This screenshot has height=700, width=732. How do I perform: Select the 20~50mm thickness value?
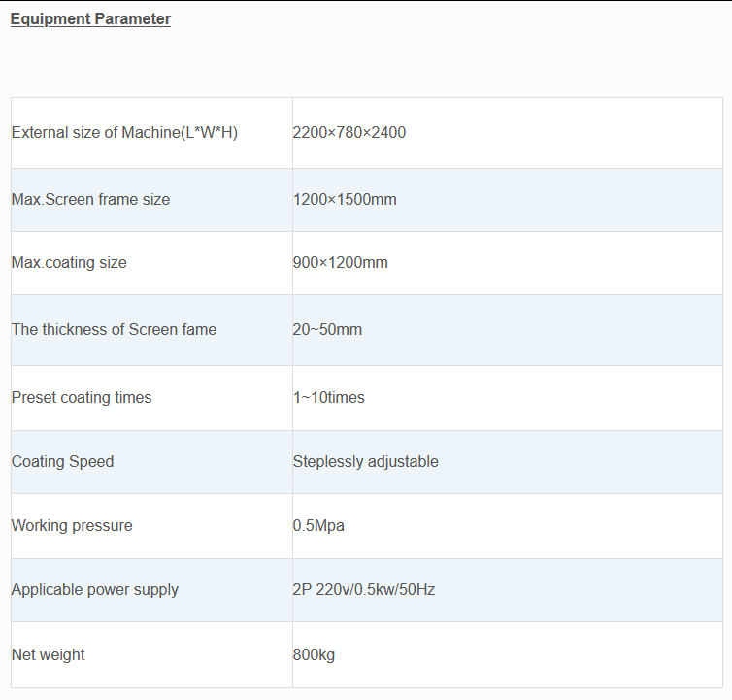(327, 329)
